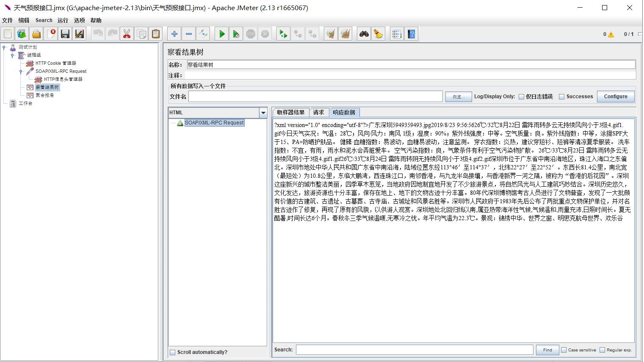Viewport: 644px width, 362px height.
Task: Enable the Case sensitive checkbox
Action: (564, 350)
